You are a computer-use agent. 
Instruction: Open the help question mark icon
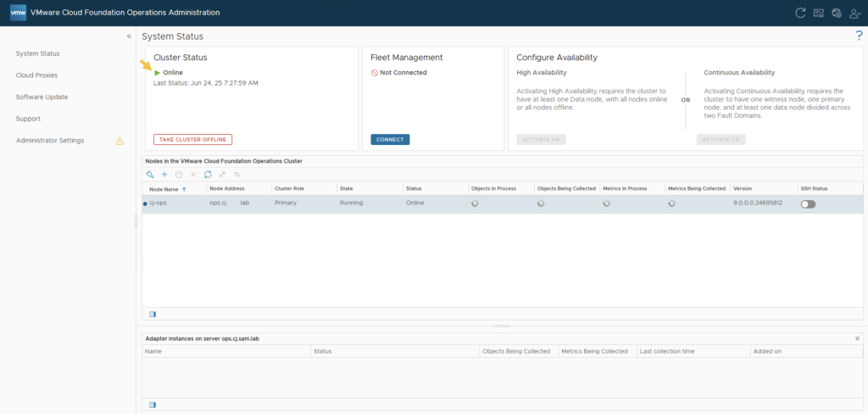pyautogui.click(x=859, y=36)
